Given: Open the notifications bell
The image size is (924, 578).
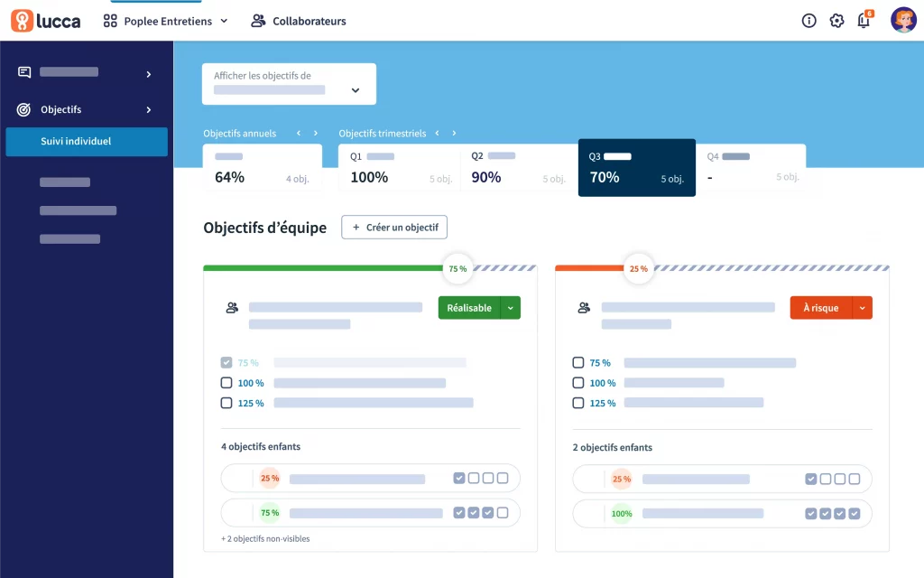Looking at the screenshot, I should 864,22.
